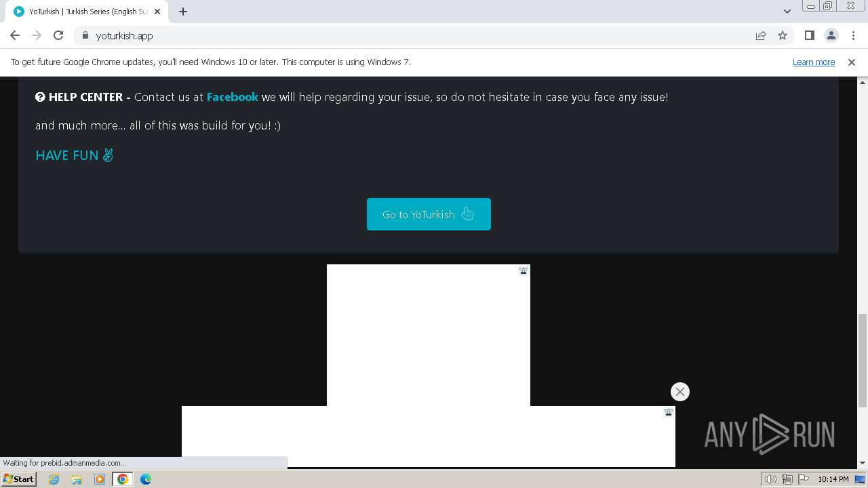Open Action Center flag icon
The width and height of the screenshot is (868, 488).
[804, 479]
